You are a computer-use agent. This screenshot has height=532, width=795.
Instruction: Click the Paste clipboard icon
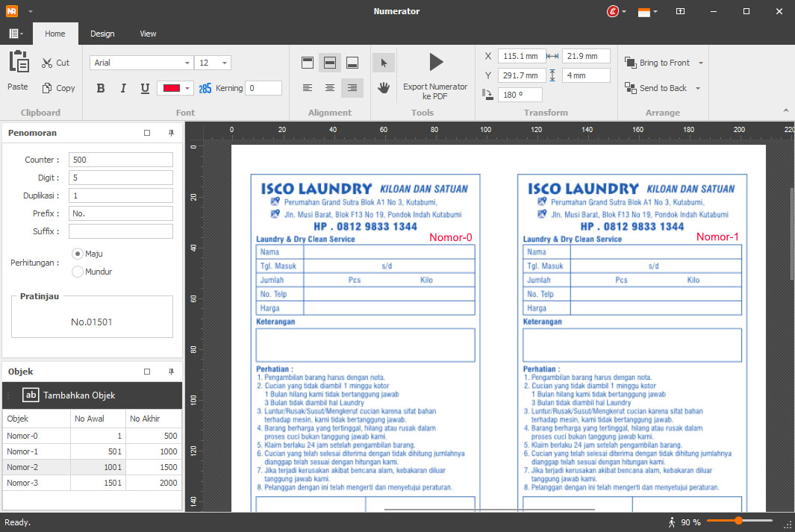pos(18,63)
